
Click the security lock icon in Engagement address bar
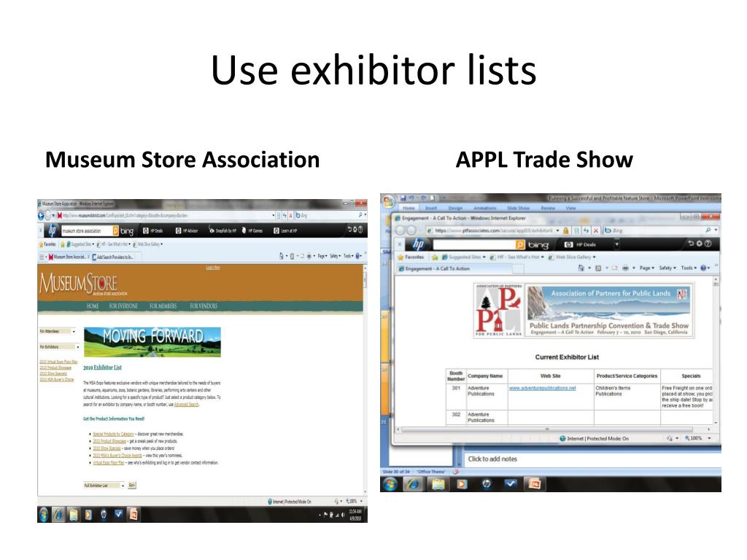pos(566,230)
